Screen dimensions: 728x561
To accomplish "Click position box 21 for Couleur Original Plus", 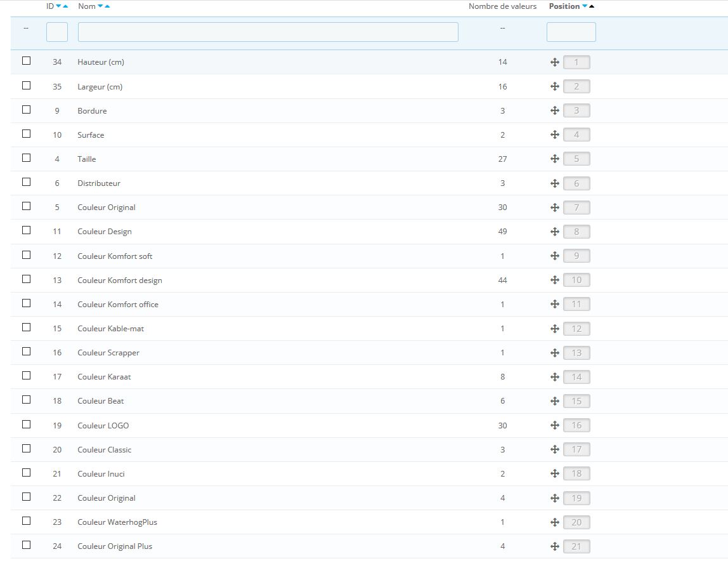I will pyautogui.click(x=576, y=546).
